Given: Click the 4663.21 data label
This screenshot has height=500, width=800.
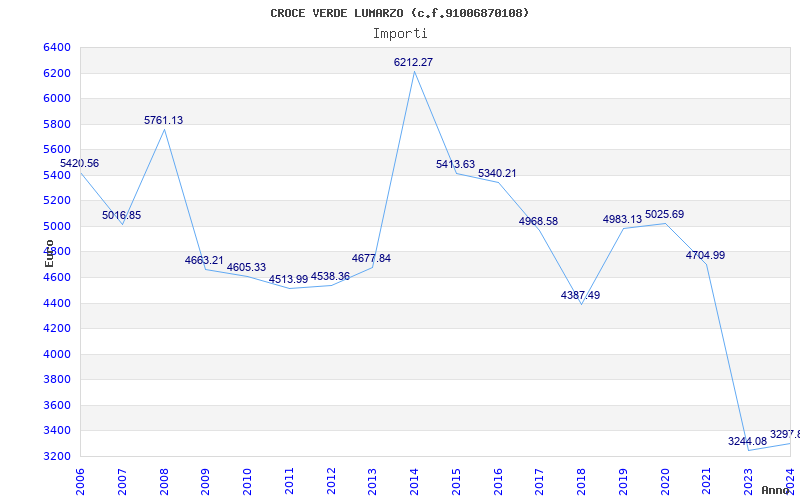Looking at the screenshot, I should [x=204, y=260].
